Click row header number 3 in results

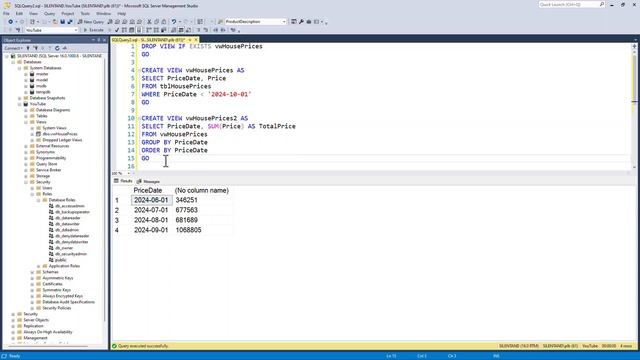[117, 220]
